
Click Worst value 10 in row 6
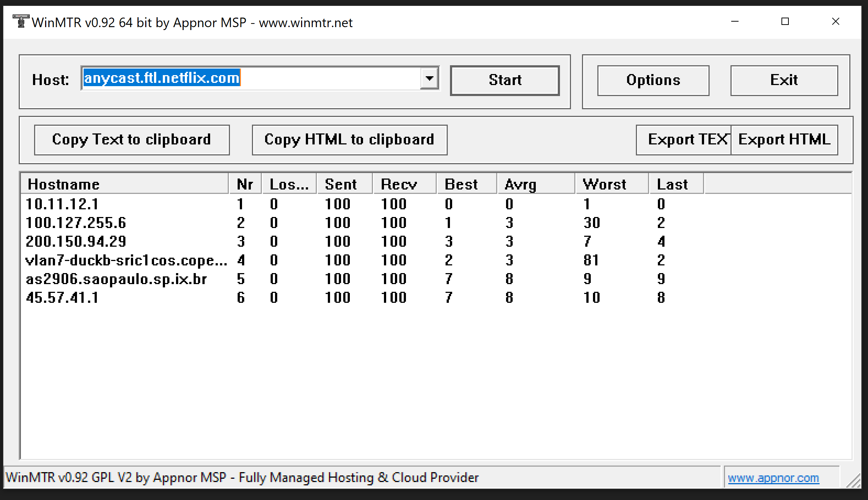[x=592, y=298]
